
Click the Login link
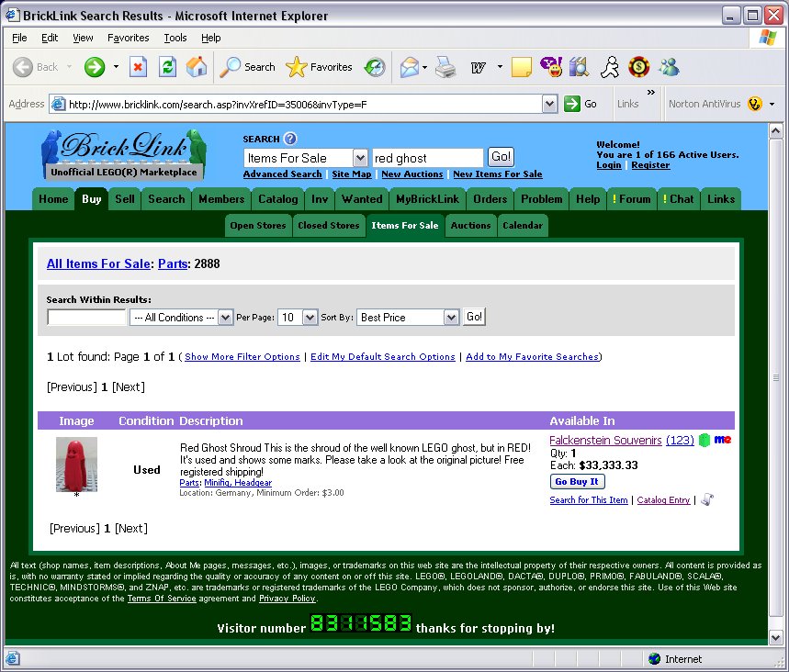pos(609,165)
